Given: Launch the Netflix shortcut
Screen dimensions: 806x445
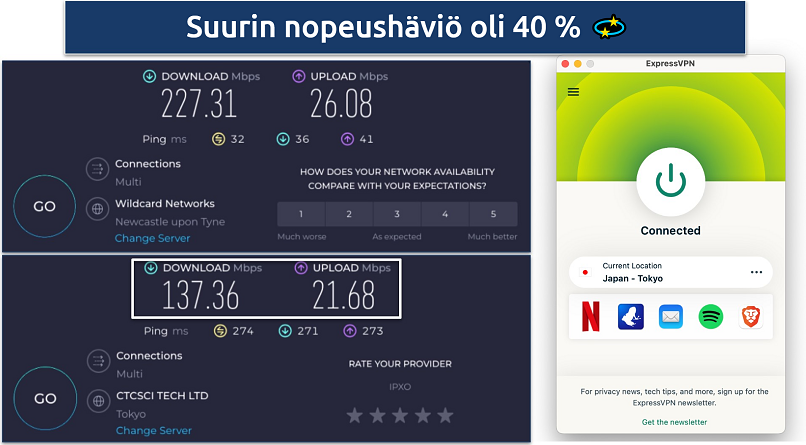Looking at the screenshot, I should 591,317.
